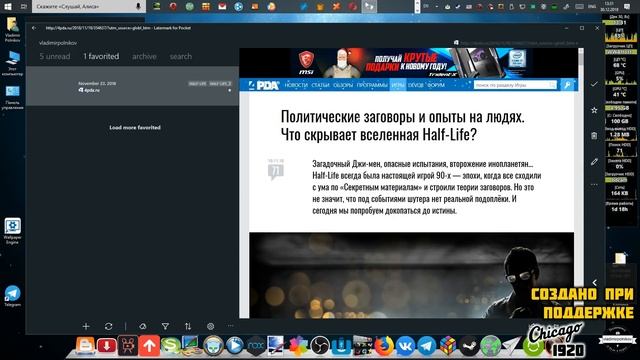Activate the Alice microphone icon
Viewport: 640px width, 360px height.
tap(138, 7)
